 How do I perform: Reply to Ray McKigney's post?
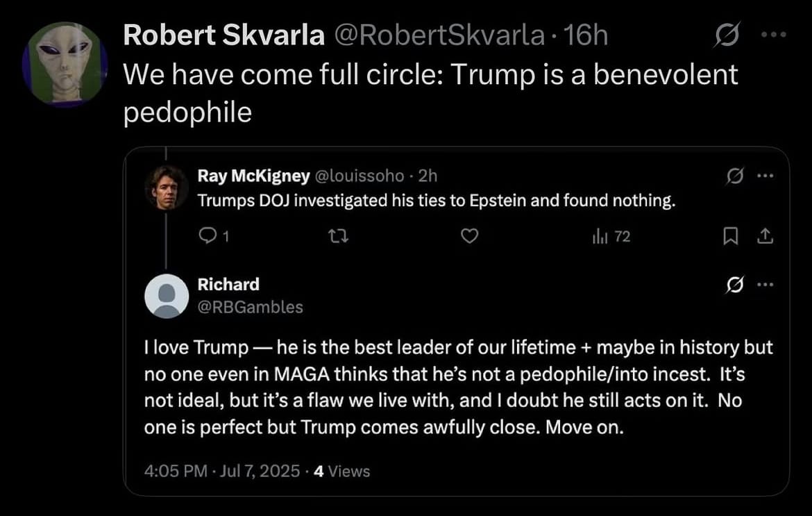click(x=207, y=238)
